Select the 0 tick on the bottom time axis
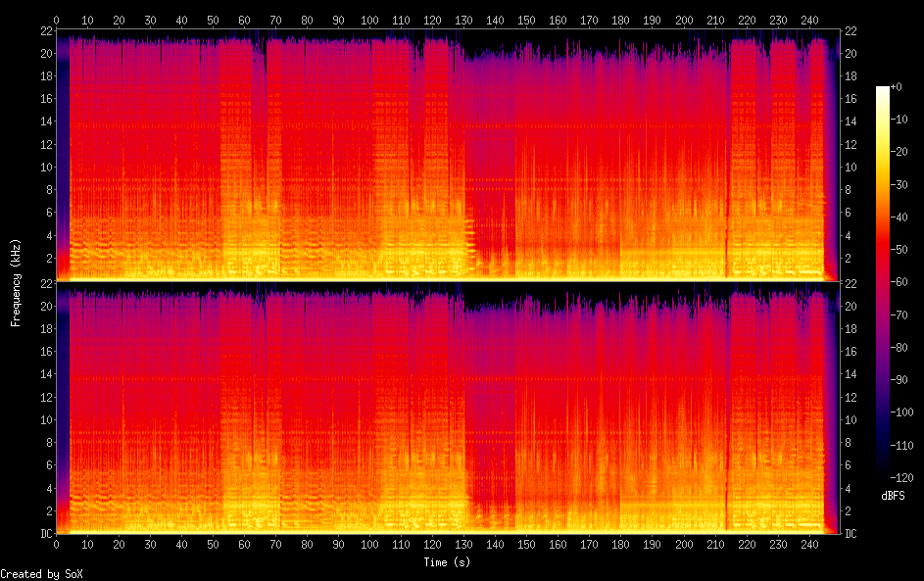The width and height of the screenshot is (924, 581). [56, 545]
